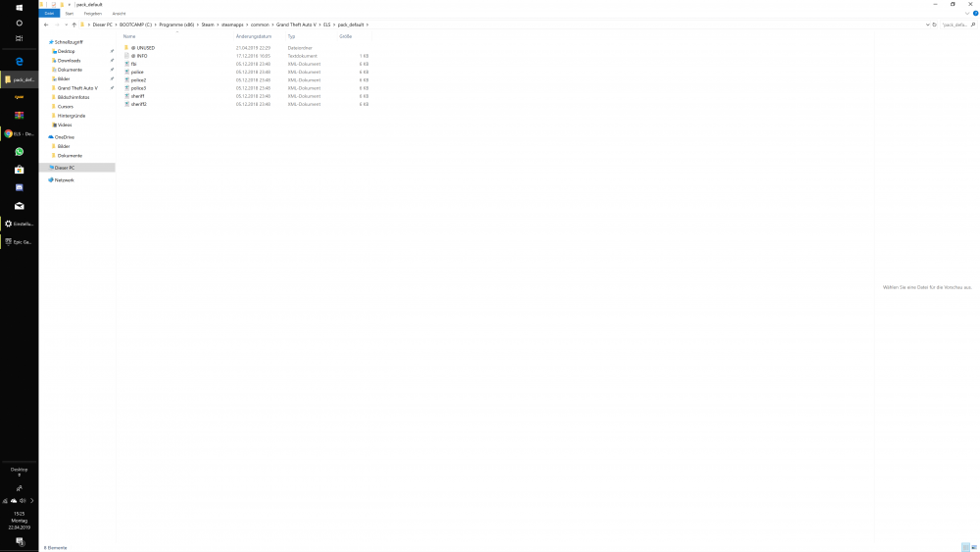The width and height of the screenshot is (980, 552).
Task: Open the blue Help icon
Action: [x=975, y=13]
